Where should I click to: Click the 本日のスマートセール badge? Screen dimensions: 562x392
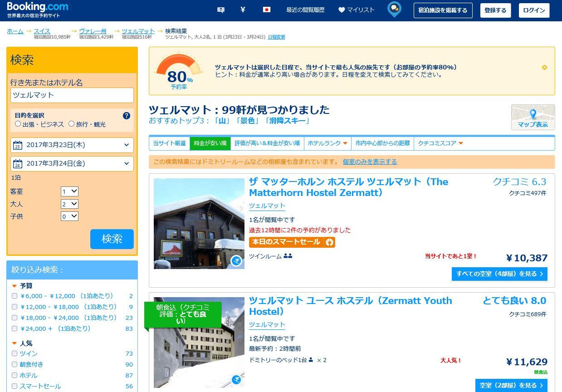(292, 242)
